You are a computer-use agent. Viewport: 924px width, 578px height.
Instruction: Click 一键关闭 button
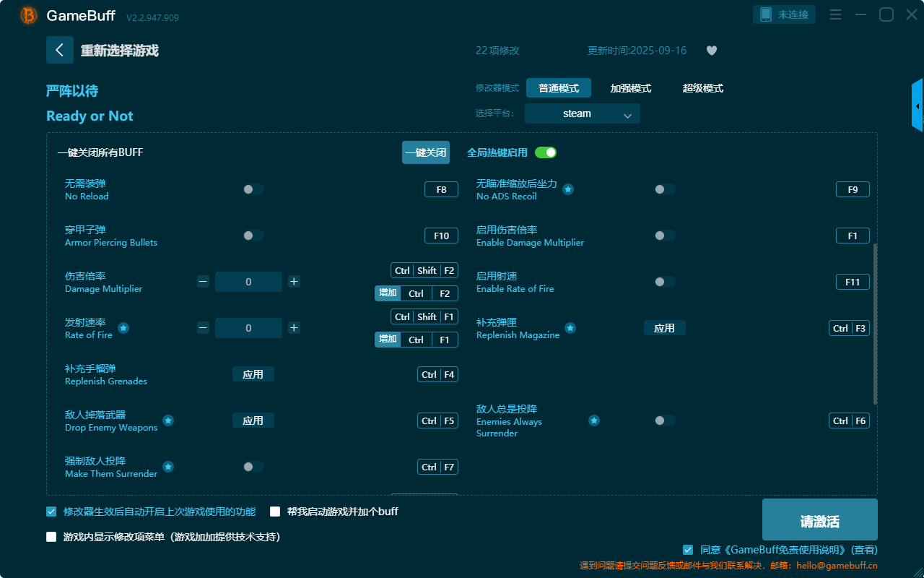[x=426, y=152]
